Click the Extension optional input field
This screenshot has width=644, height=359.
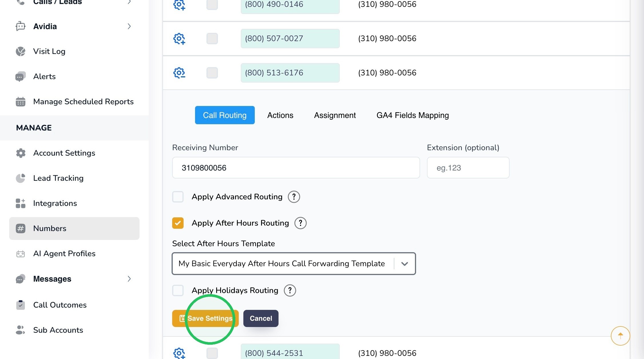click(468, 168)
